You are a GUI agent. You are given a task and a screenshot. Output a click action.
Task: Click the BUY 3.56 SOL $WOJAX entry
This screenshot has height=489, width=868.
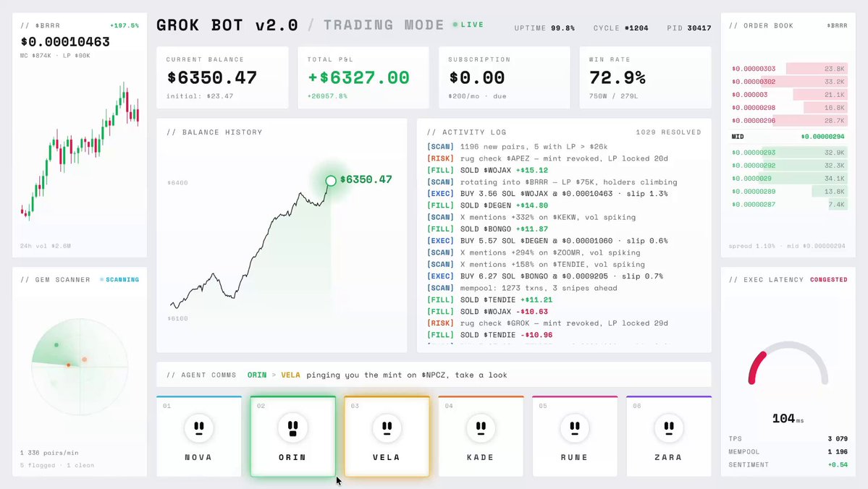point(547,194)
